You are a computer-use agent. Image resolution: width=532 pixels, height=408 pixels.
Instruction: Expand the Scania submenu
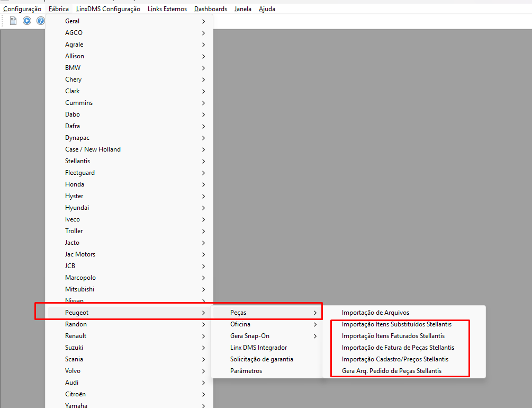click(x=129, y=359)
